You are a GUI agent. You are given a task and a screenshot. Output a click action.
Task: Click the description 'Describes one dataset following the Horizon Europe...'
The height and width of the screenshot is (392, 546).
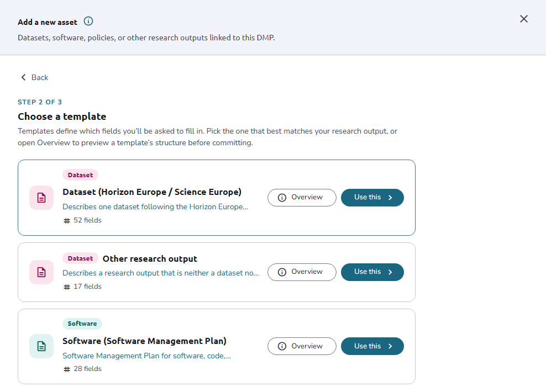click(x=155, y=206)
